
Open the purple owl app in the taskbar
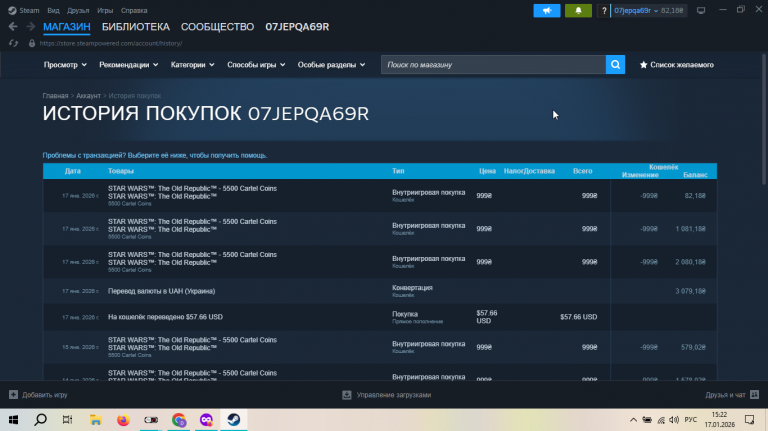206,420
